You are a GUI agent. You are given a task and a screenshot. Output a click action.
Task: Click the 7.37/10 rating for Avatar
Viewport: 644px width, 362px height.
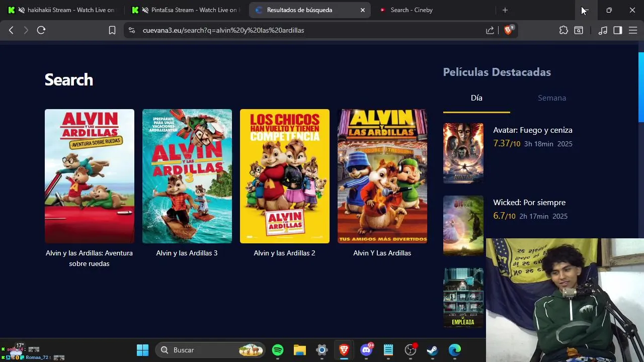click(507, 144)
